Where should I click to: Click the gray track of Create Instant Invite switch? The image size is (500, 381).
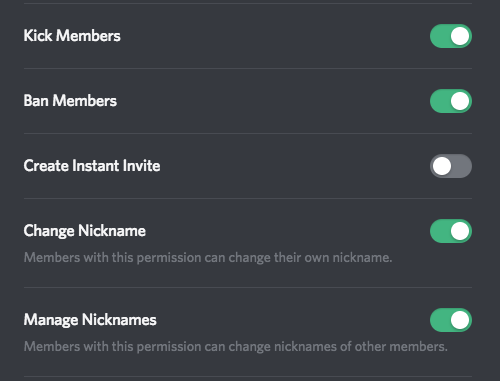click(462, 166)
